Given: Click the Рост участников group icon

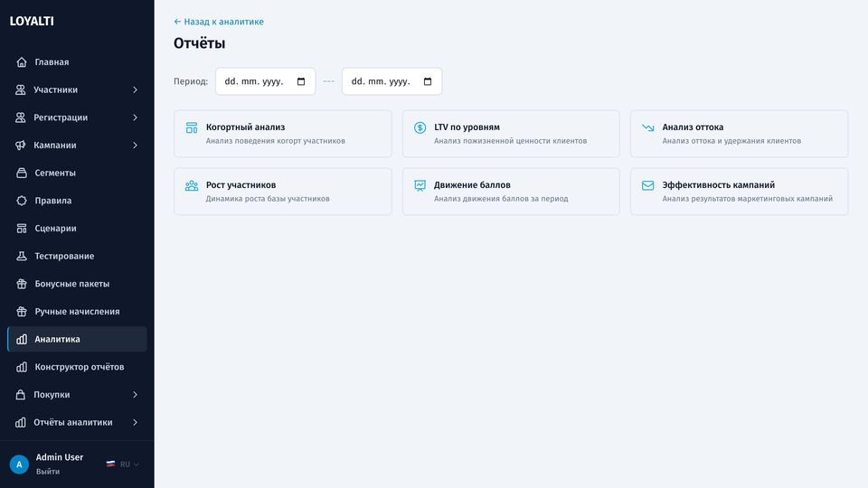Looking at the screenshot, I should [192, 185].
